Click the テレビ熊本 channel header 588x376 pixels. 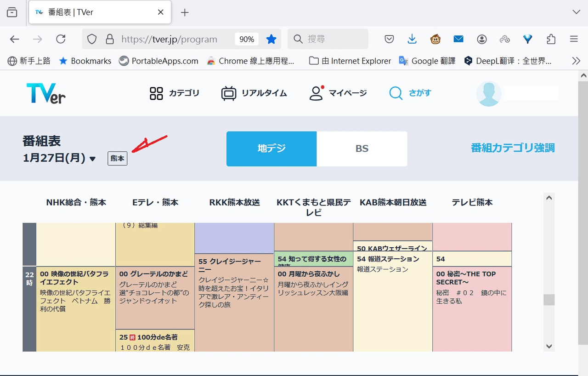click(472, 202)
